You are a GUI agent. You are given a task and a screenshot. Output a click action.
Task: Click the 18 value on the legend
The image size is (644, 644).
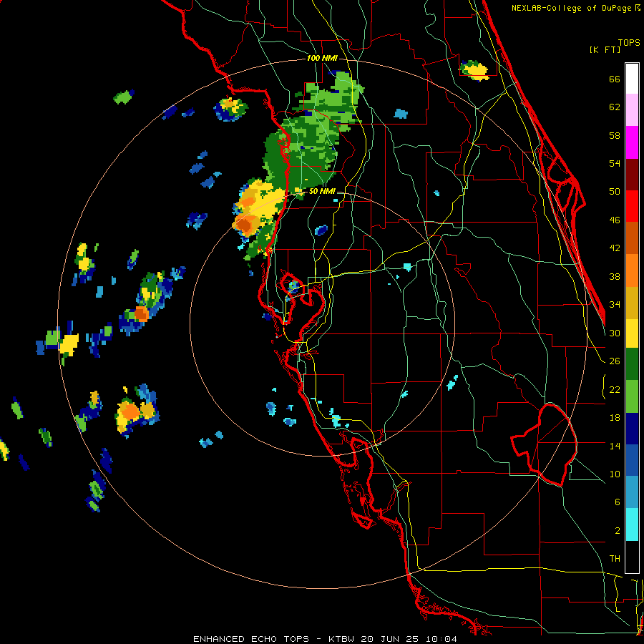coord(615,418)
